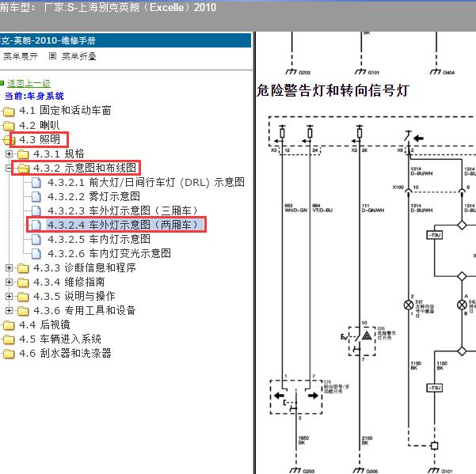The height and width of the screenshot is (474, 476).
Task: Open 4.3.2.4 车外灯示意图（两厢车）
Action: (x=124, y=225)
